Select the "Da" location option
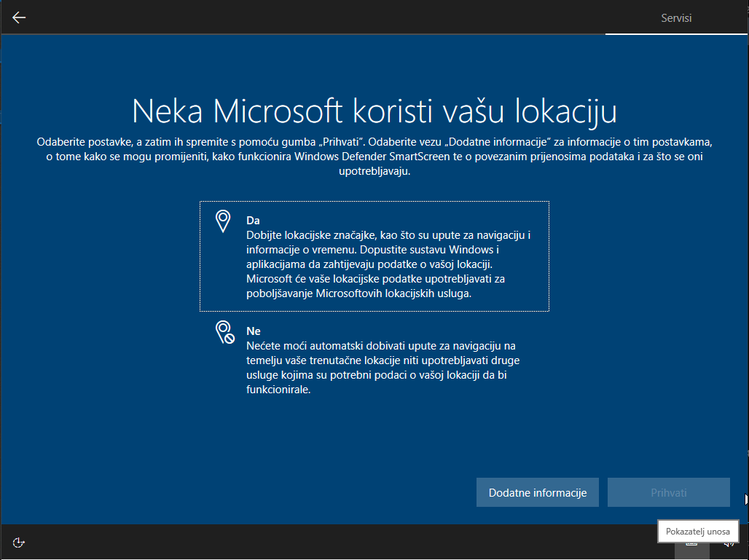Viewport: 749px width, 560px height. [374, 256]
